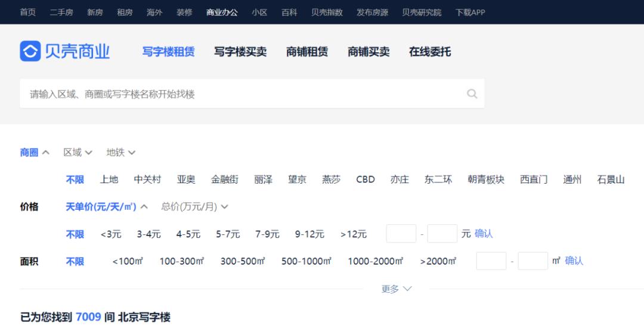Filter by 丽泽 business district
The image size is (644, 335).
click(264, 179)
